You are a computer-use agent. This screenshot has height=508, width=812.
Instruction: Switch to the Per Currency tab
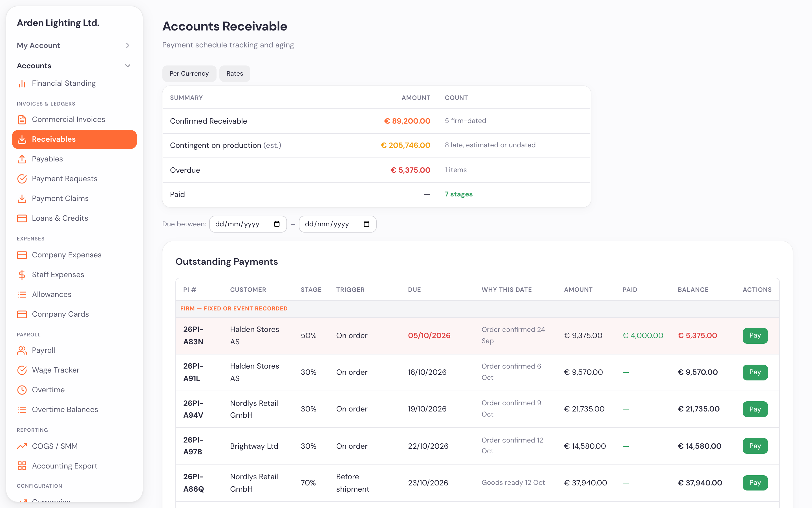pos(189,74)
